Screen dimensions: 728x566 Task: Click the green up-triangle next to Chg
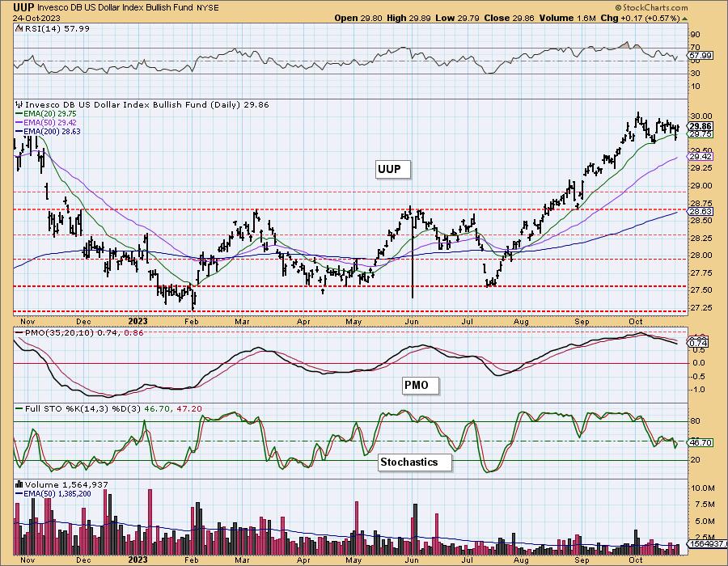click(685, 19)
